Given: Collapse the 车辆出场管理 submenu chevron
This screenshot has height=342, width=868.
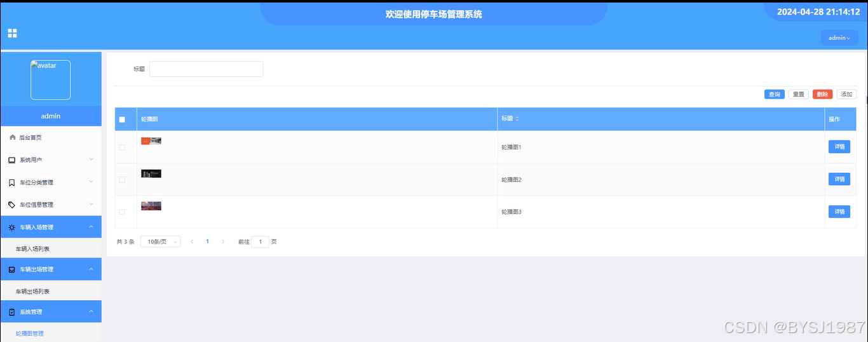Looking at the screenshot, I should click(x=91, y=269).
